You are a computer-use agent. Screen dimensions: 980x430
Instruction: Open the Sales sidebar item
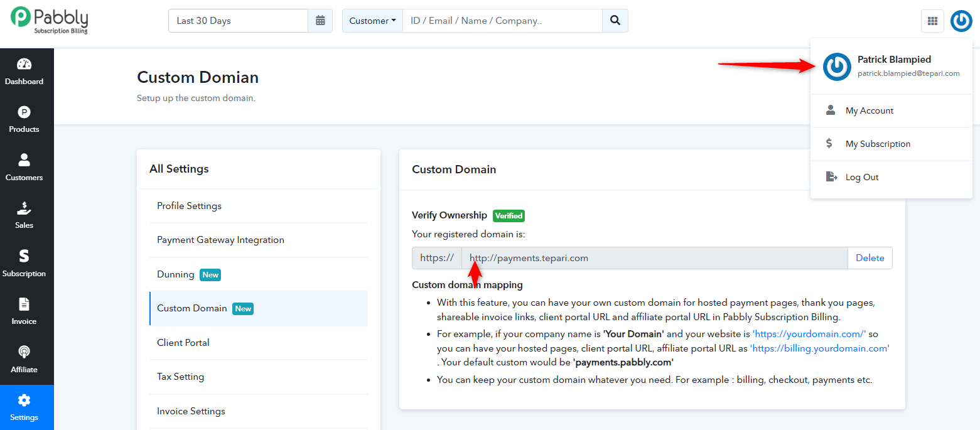pyautogui.click(x=24, y=215)
